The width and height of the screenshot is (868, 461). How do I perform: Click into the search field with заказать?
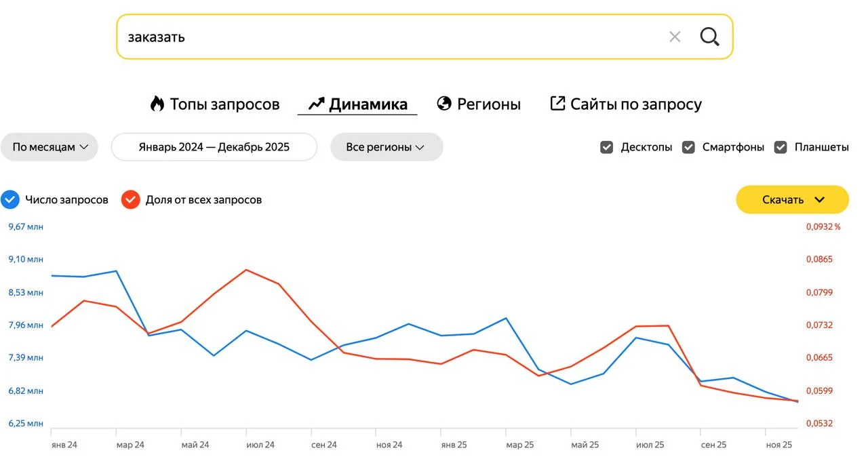pyautogui.click(x=380, y=37)
